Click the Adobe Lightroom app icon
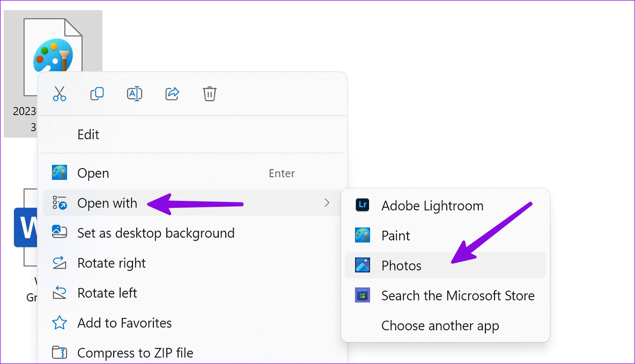 pyautogui.click(x=362, y=205)
